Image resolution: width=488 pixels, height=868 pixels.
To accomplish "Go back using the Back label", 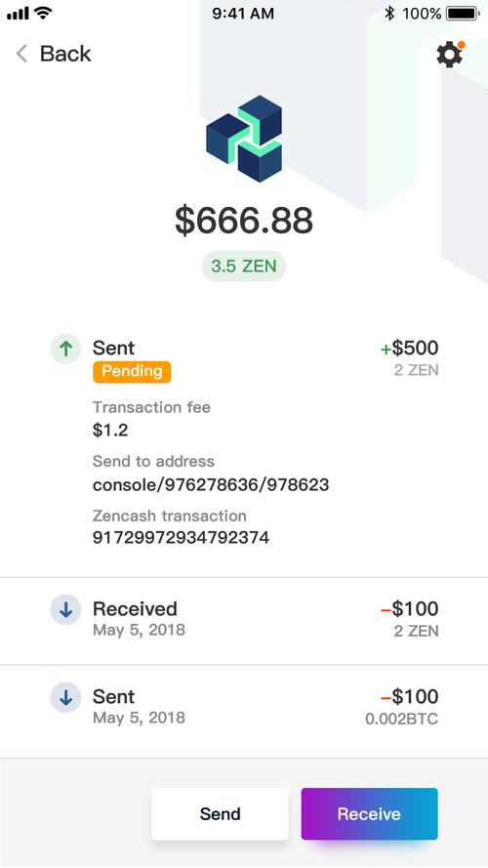I will (65, 54).
